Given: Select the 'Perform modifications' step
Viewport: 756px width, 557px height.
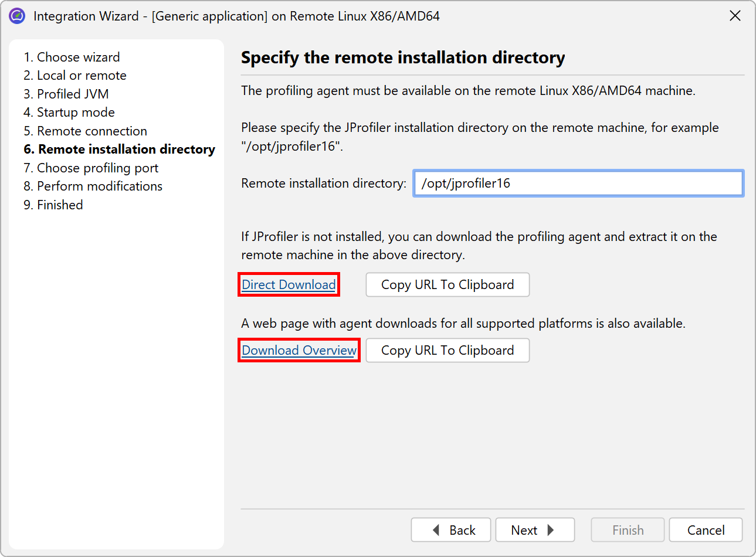Looking at the screenshot, I should point(93,186).
